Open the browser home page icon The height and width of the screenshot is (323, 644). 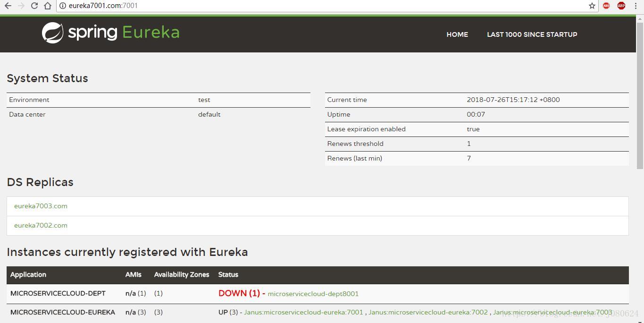tap(48, 6)
